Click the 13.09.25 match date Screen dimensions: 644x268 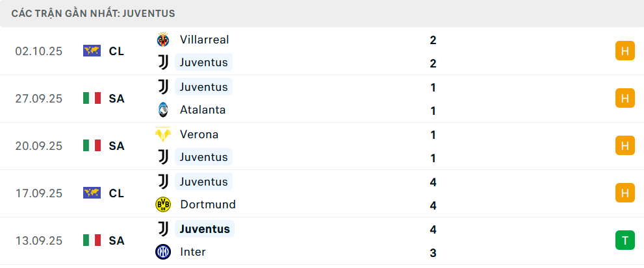(39, 240)
